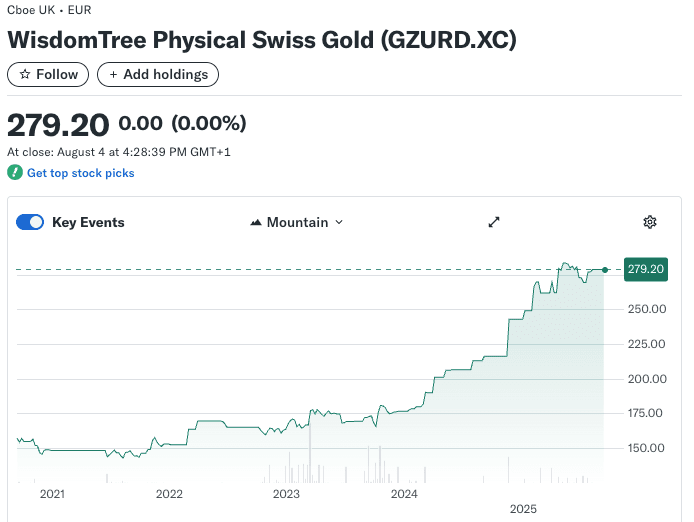Click the green shield icon beside stock picks

(x=14, y=173)
